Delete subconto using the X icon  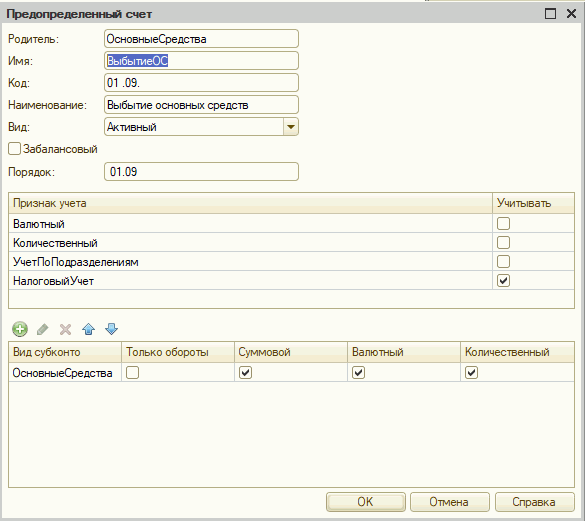click(65, 329)
